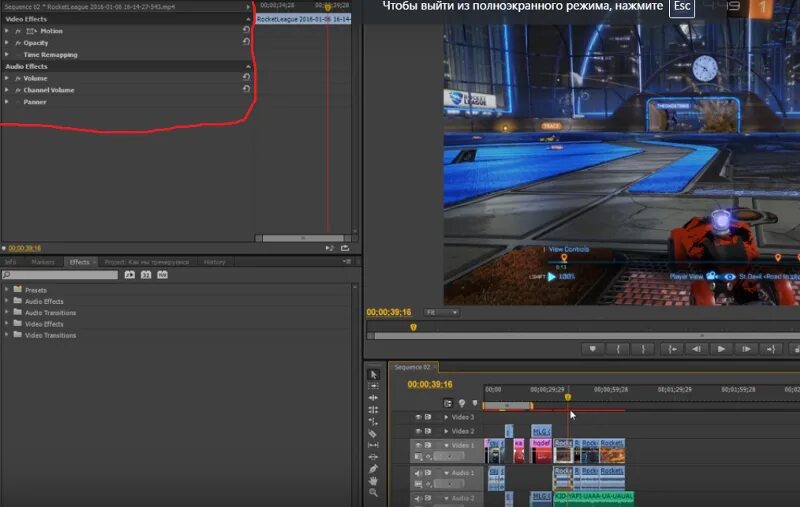Reset the Channel Volume effect
Image resolution: width=800 pixels, height=507 pixels.
(246, 88)
